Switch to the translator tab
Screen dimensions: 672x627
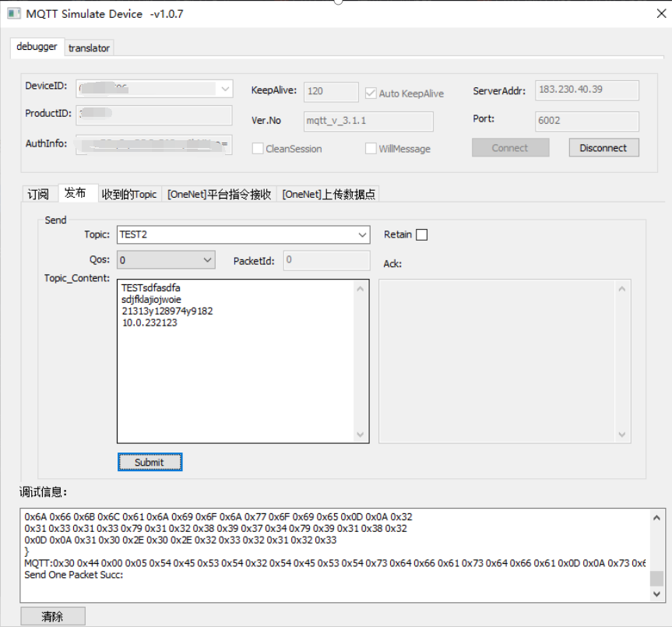(x=88, y=48)
